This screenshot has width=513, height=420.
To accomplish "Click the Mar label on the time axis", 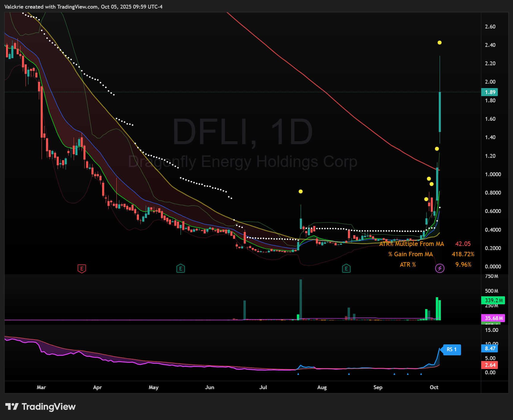I will pyautogui.click(x=41, y=387).
